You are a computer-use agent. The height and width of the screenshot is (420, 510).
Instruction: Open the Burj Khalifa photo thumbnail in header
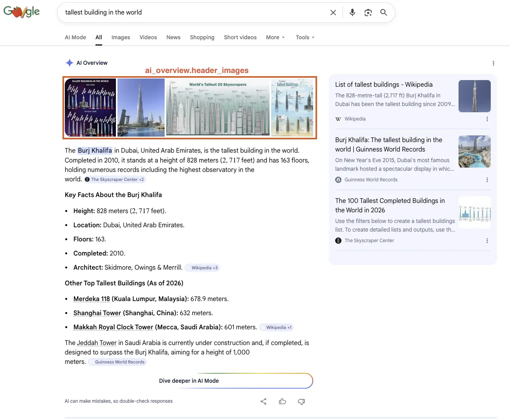[141, 108]
